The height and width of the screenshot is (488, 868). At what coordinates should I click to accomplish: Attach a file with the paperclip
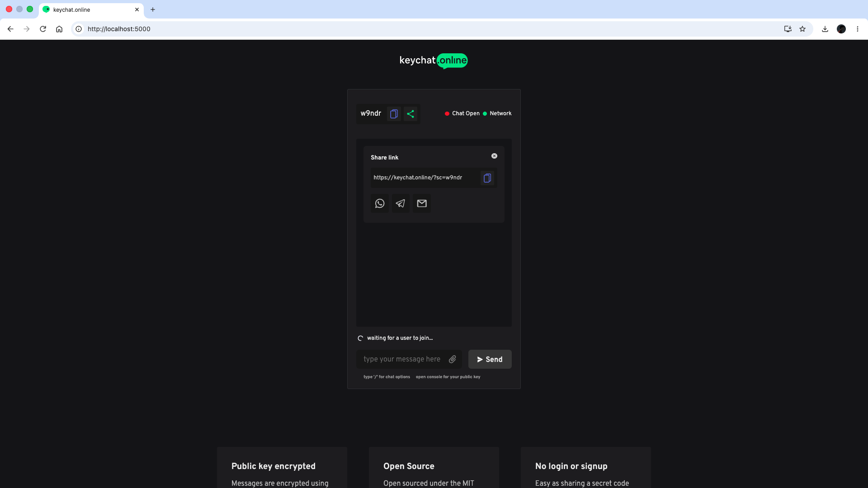(453, 359)
